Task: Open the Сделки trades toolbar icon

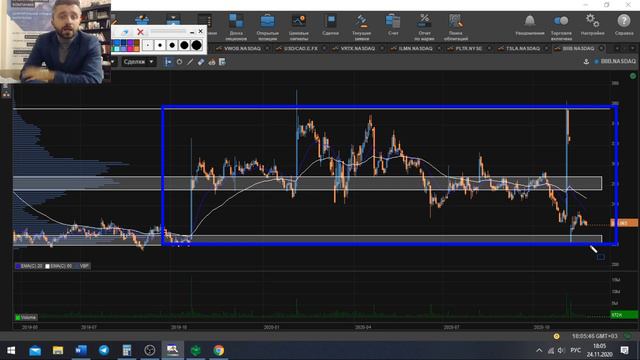Action: pos(330,24)
